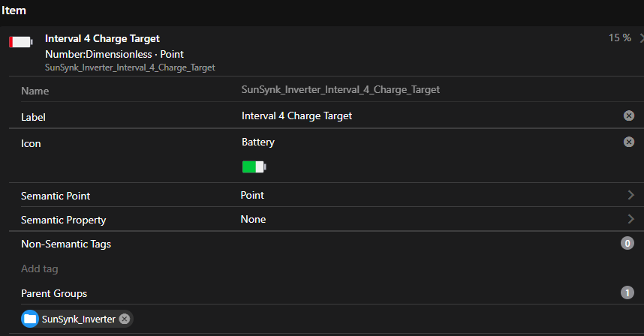Click the Non-Semantic Tags count badge
This screenshot has height=336, width=644.
[627, 243]
